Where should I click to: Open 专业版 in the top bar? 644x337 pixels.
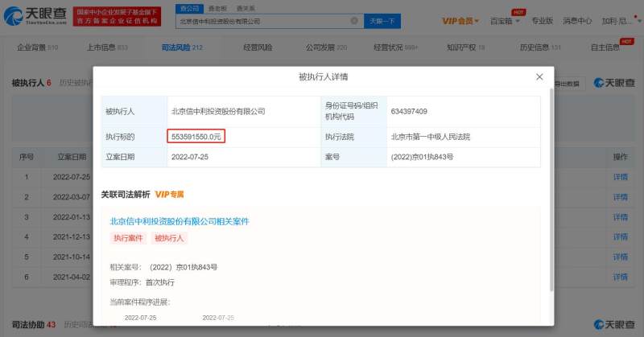click(542, 21)
